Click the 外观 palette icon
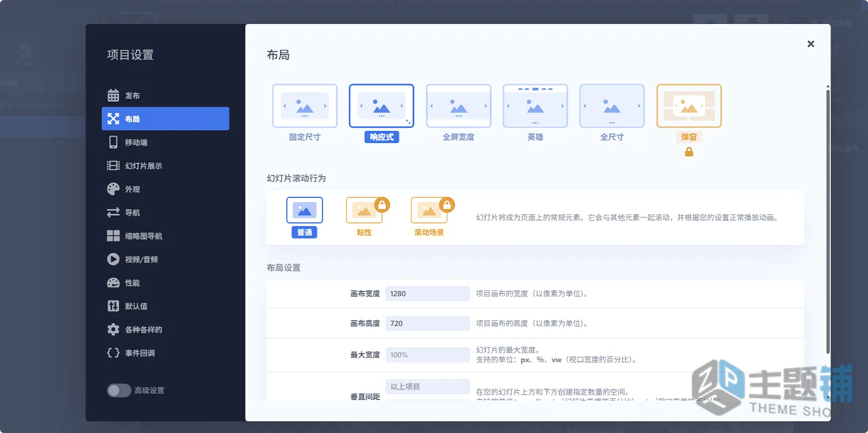The image size is (868, 433). 113,189
